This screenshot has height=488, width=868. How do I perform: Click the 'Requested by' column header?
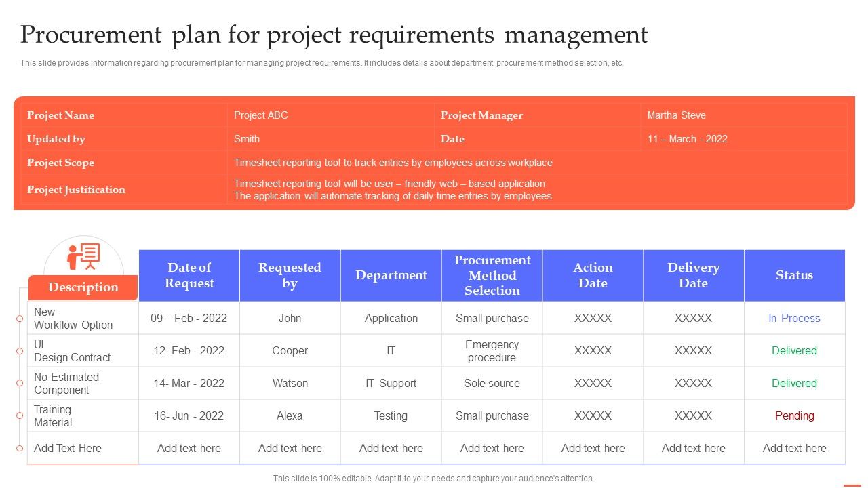coord(290,275)
